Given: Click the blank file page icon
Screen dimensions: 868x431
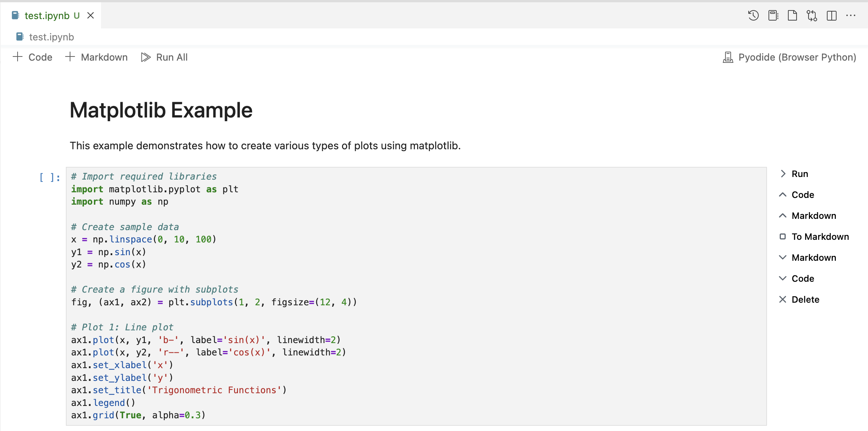Looking at the screenshot, I should point(792,15).
